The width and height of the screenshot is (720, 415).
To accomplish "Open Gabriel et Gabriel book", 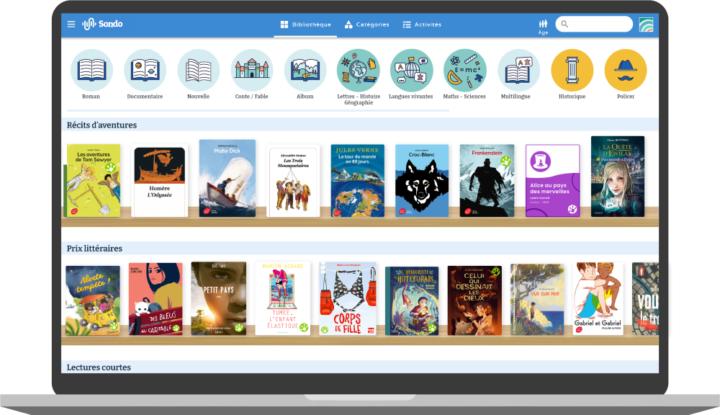I will click(x=598, y=298).
